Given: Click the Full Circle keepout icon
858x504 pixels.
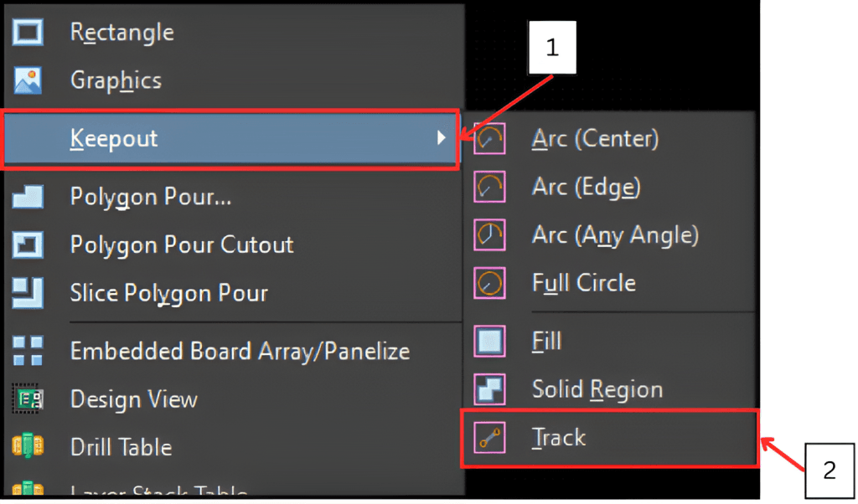Looking at the screenshot, I should (490, 283).
